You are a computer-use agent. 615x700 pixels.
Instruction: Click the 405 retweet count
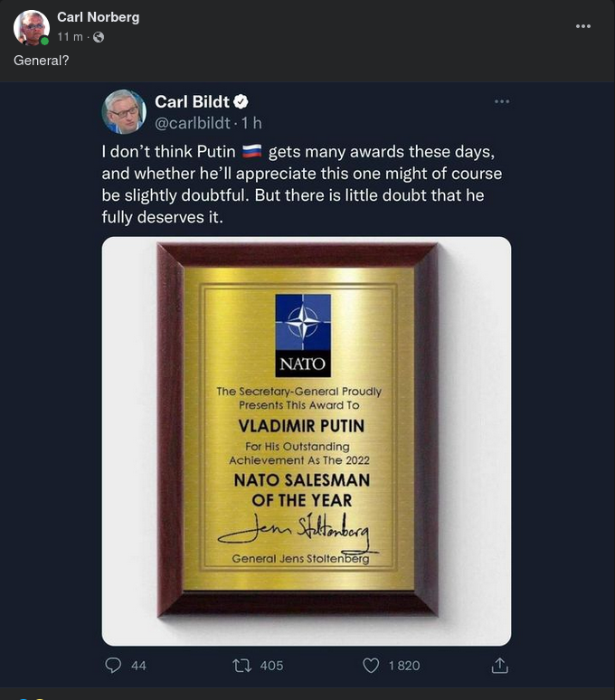(271, 665)
